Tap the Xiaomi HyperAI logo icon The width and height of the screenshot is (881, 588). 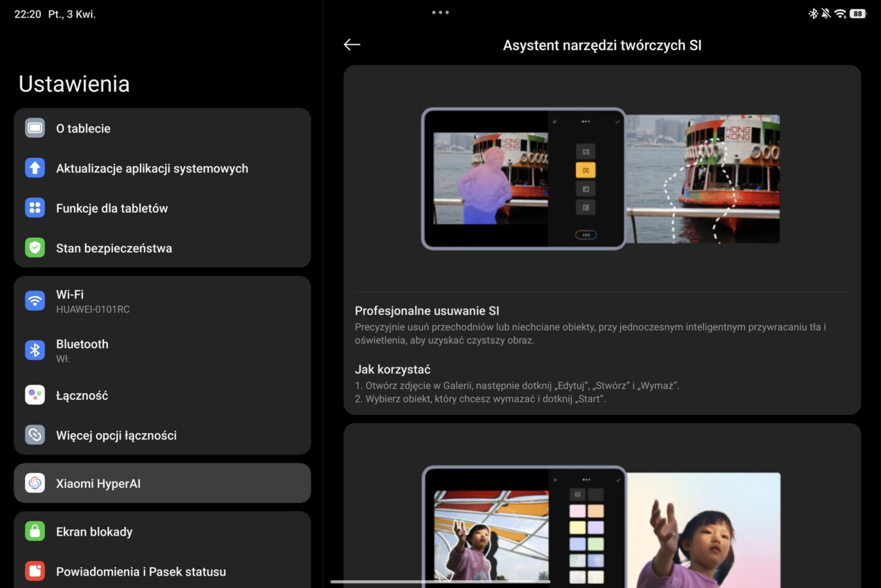pos(35,483)
